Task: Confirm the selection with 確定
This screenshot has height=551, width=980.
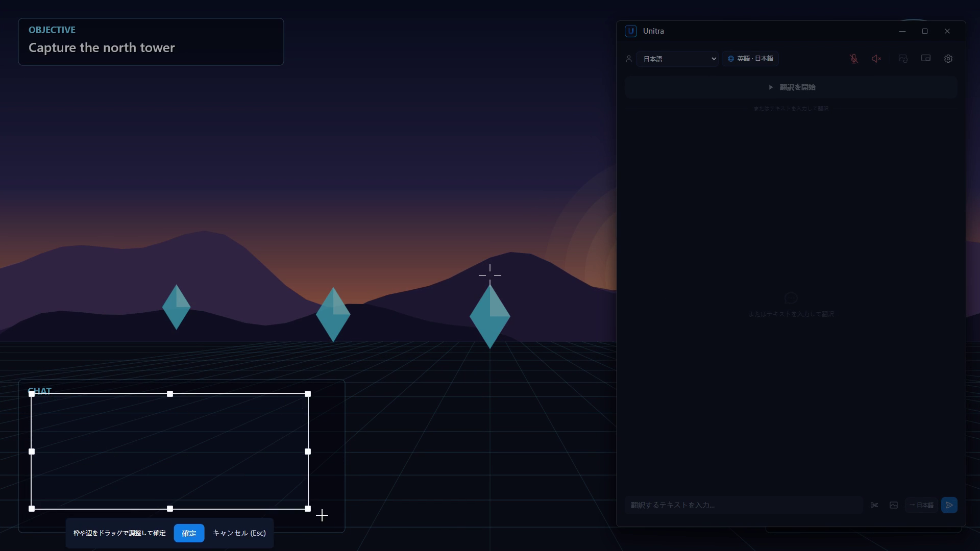Action: coord(189,533)
